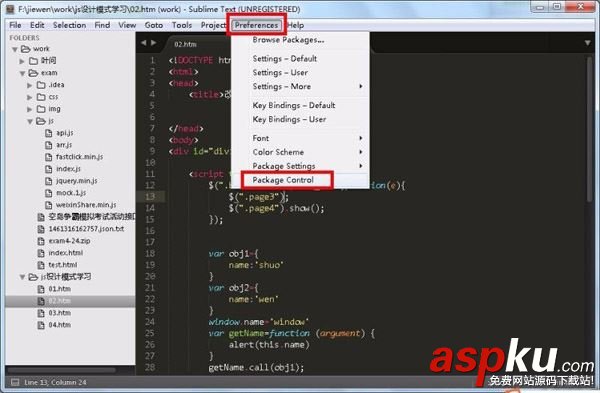
Task: Open the Edit menu
Action: [x=37, y=25]
